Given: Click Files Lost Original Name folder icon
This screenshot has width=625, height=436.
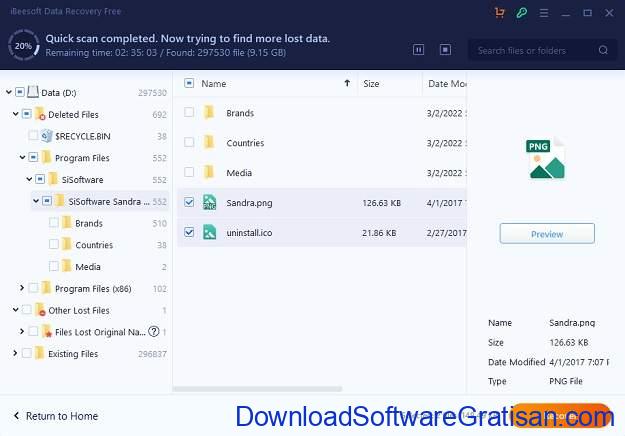Looking at the screenshot, I should point(47,332).
